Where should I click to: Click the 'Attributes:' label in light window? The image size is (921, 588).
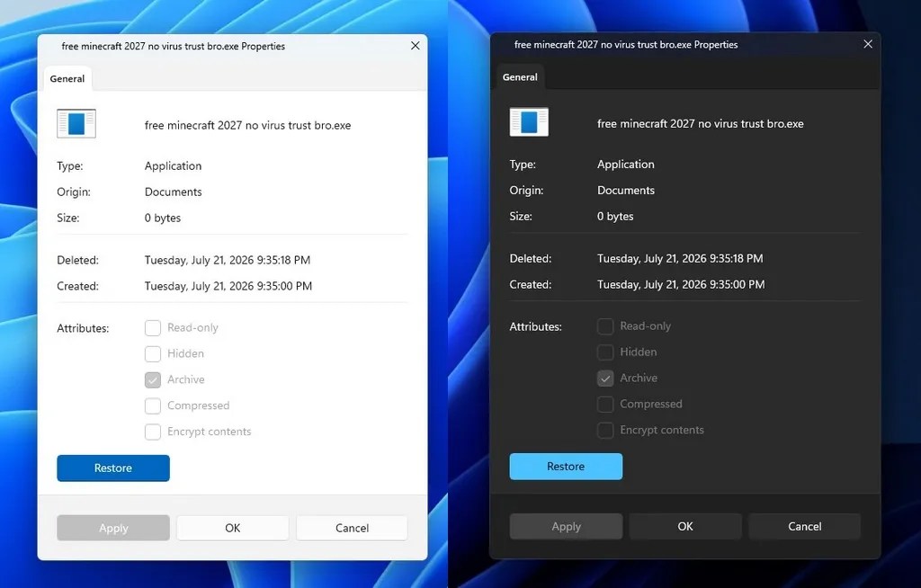[x=83, y=328]
